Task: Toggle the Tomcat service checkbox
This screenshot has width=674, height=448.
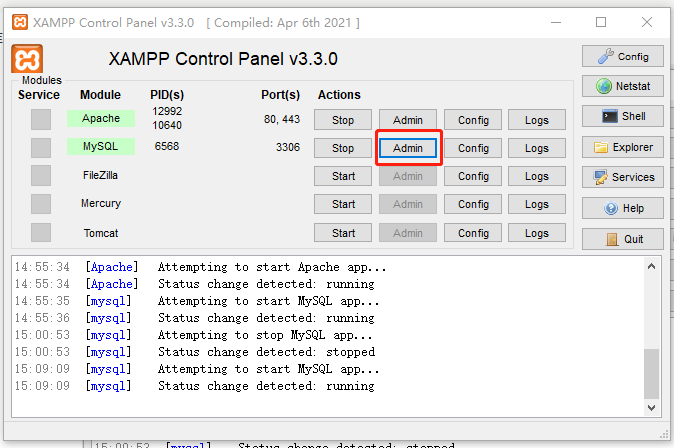Action: pyautogui.click(x=41, y=233)
